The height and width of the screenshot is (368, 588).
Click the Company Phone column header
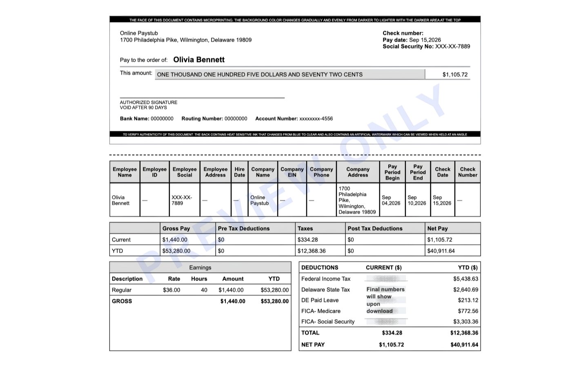321,172
